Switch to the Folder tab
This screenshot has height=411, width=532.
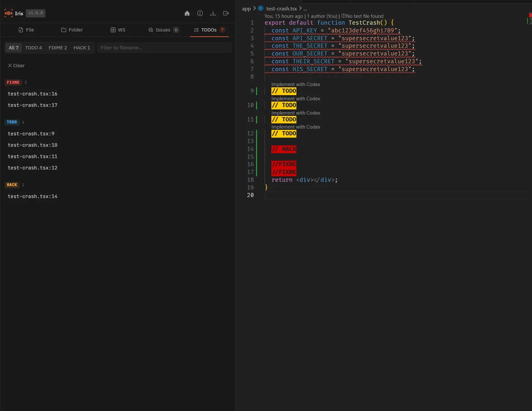click(72, 30)
